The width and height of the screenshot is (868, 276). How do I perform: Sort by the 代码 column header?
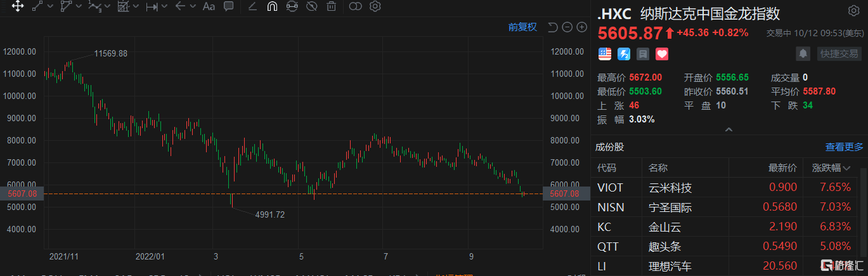(x=607, y=168)
